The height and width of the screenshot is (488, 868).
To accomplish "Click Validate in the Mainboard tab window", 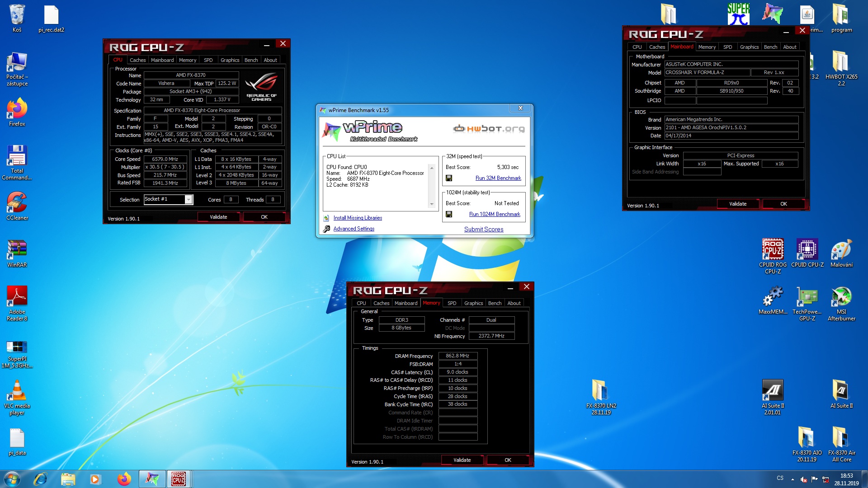I will tap(738, 204).
